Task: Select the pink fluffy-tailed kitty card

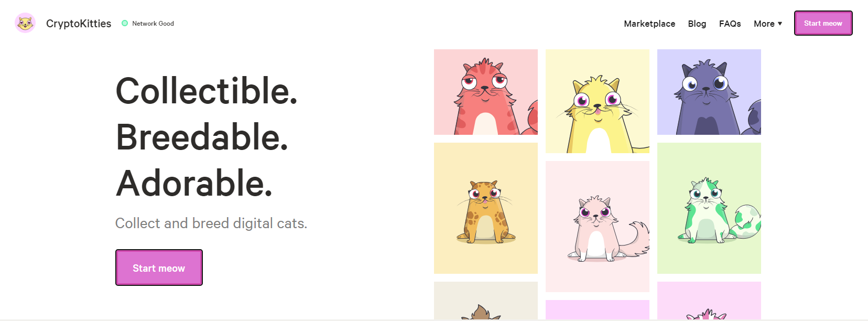Action: coord(598,227)
